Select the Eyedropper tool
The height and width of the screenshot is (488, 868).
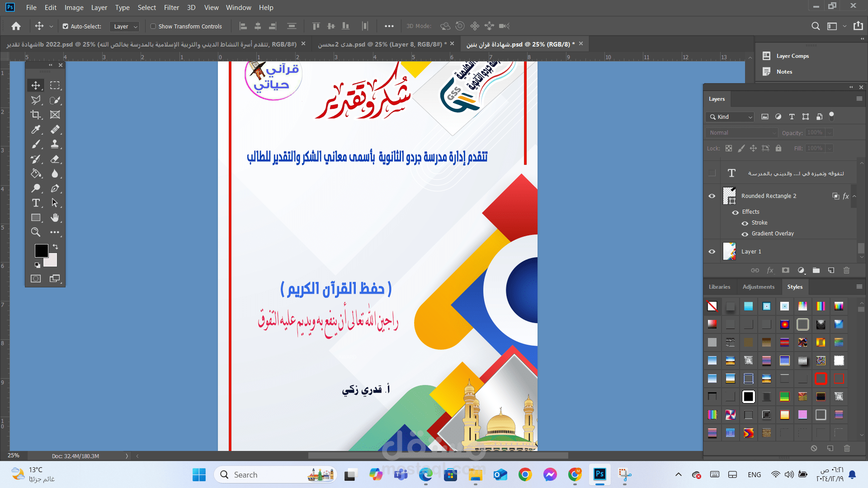(x=36, y=130)
